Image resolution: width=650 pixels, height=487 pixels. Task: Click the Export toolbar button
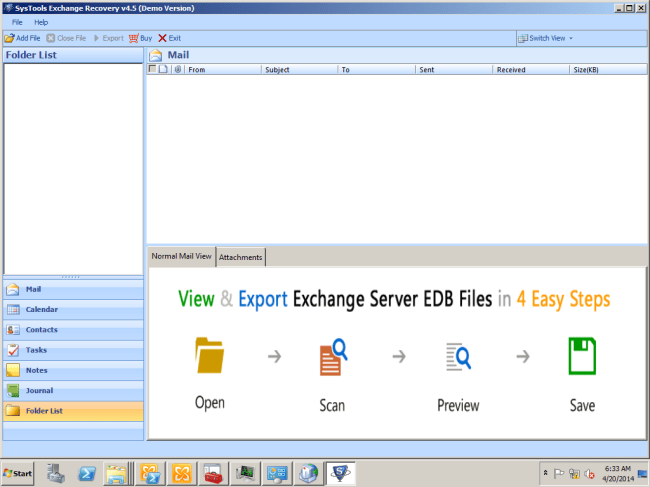click(x=109, y=38)
